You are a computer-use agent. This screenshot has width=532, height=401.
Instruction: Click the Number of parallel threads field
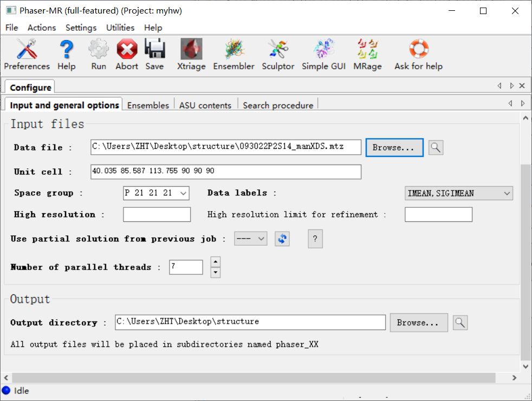tap(186, 267)
